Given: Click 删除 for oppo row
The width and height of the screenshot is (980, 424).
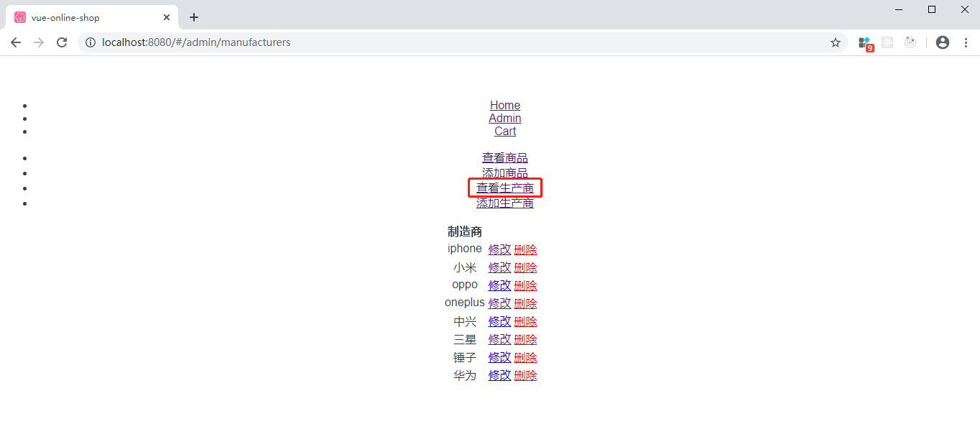Looking at the screenshot, I should 526,285.
